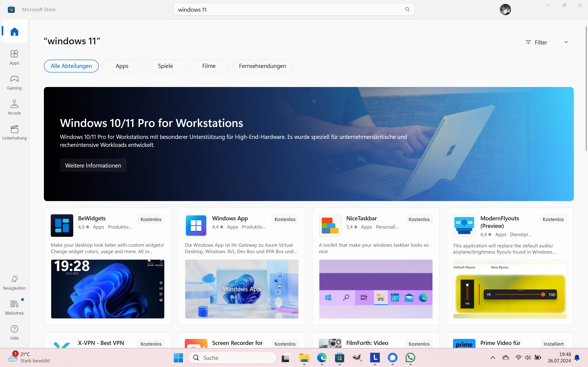Open the Unterhaltung section
The image size is (588, 367).
coord(14,132)
